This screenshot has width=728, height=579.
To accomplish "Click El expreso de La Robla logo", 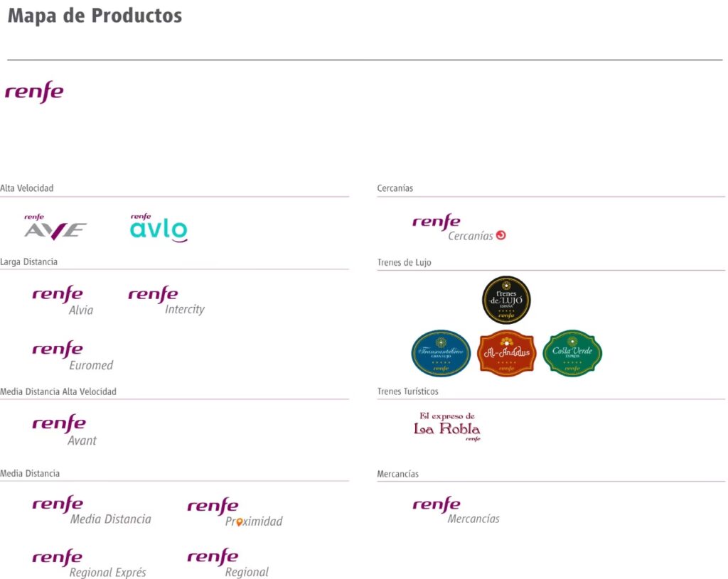I will (x=447, y=426).
